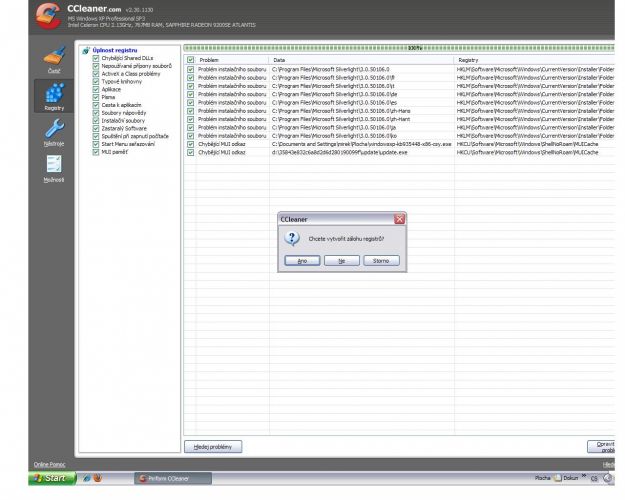Click Storno to cancel the dialog
The height and width of the screenshot is (500, 625).
pos(381,260)
